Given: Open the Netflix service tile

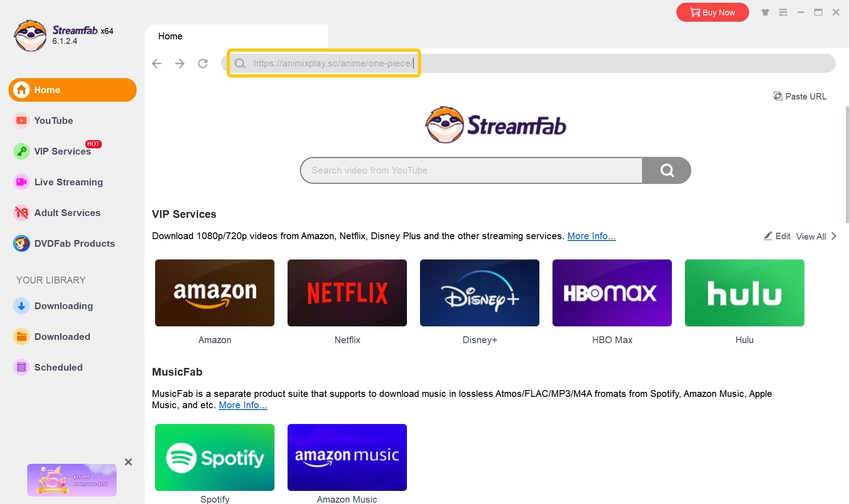Looking at the screenshot, I should click(347, 293).
